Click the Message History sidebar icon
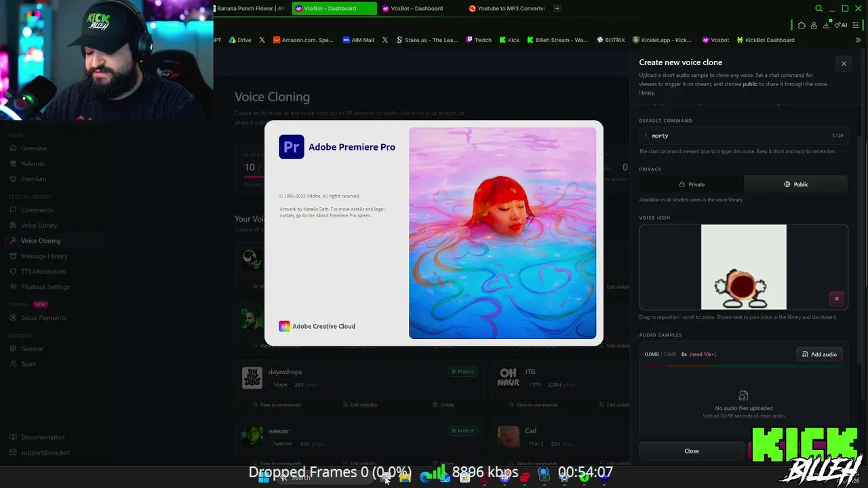Screen dimensions: 868x488 14,256
